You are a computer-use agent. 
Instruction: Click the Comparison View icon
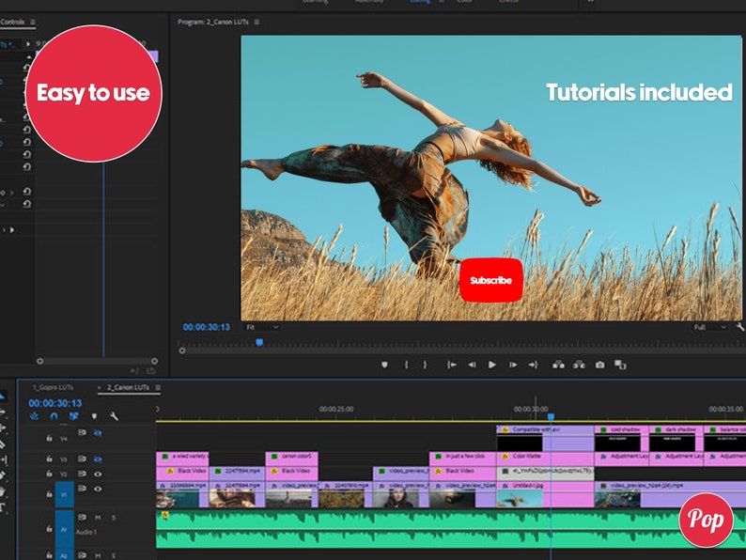pyautogui.click(x=620, y=365)
